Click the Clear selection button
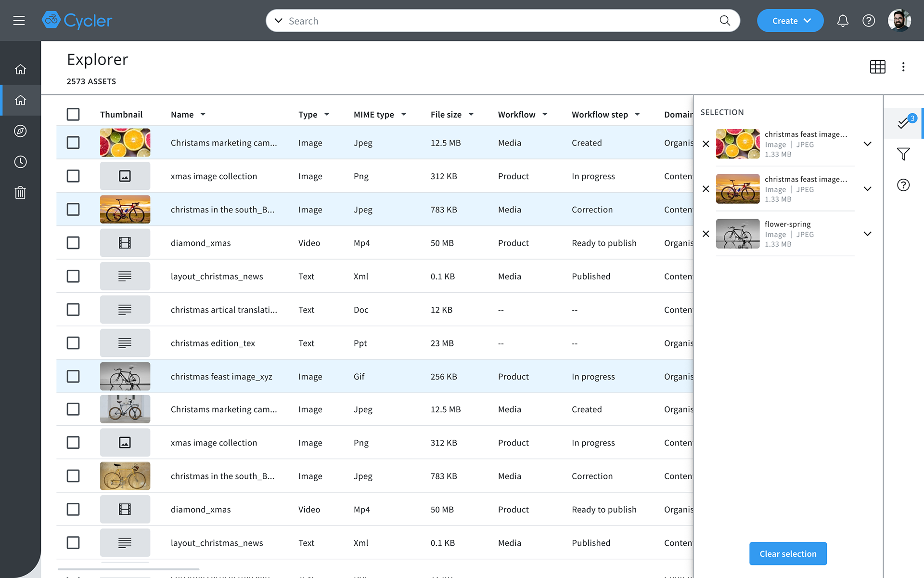 (788, 554)
